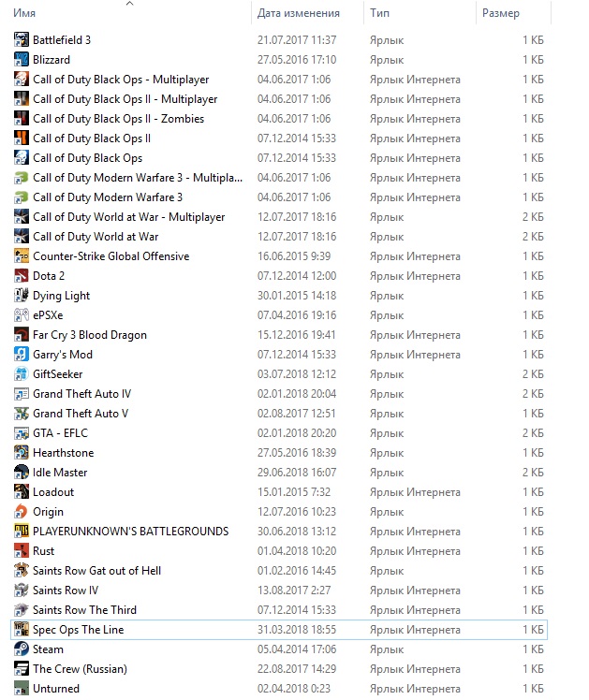Click the Saints Row Gat out of Hell icon
The height and width of the screenshot is (700, 589).
pos(21,570)
